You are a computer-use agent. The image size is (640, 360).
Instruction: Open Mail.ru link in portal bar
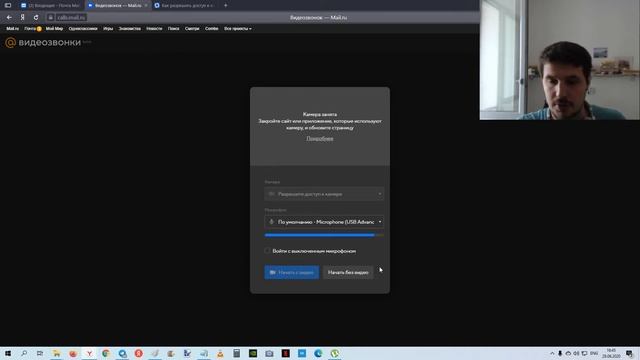(x=12, y=29)
